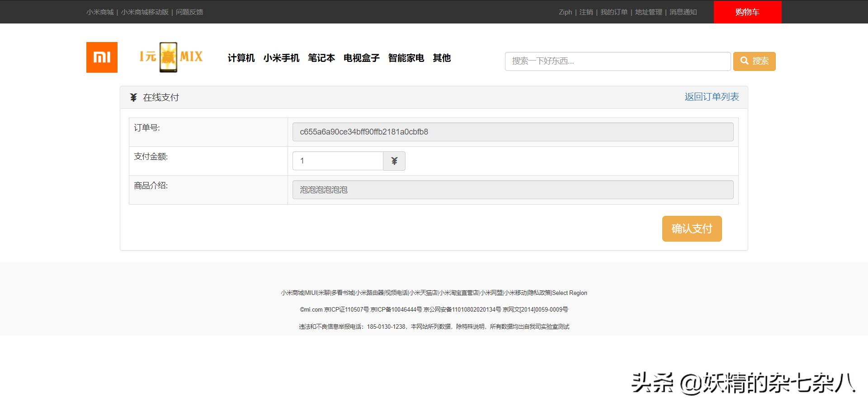Image resolution: width=868 pixels, height=406 pixels.
Task: Open the 问题反馈 link
Action: point(189,12)
